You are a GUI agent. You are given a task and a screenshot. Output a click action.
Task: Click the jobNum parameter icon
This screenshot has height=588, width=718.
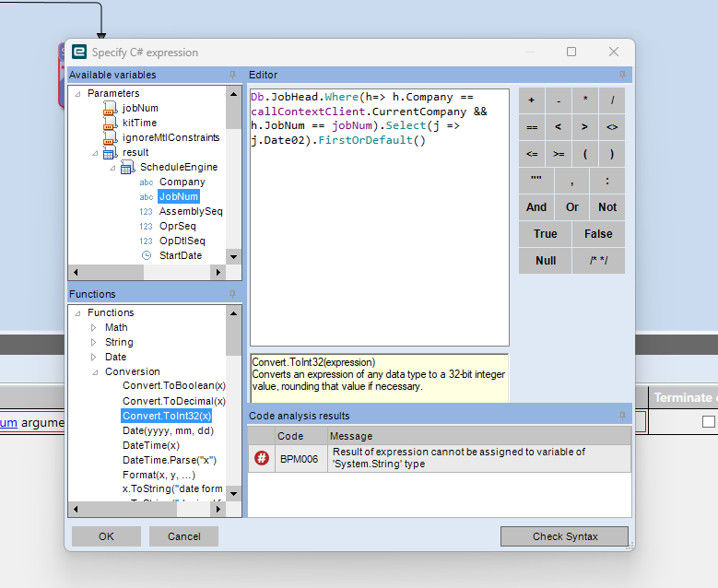(x=109, y=108)
